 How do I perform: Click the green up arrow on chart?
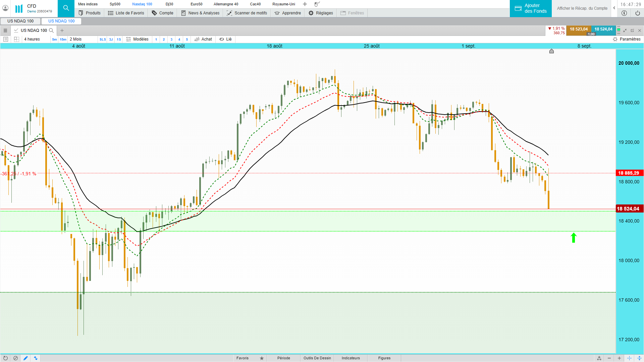pyautogui.click(x=574, y=238)
